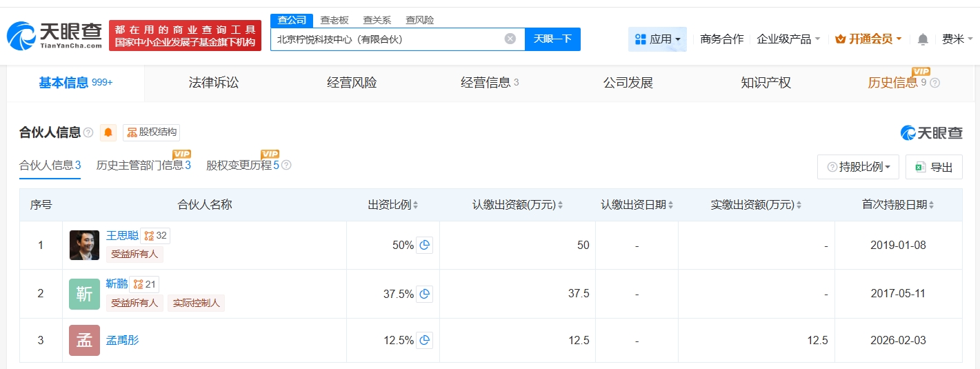Open pie chart for 靳鹏 37.5% share
980x369 pixels.
425,294
